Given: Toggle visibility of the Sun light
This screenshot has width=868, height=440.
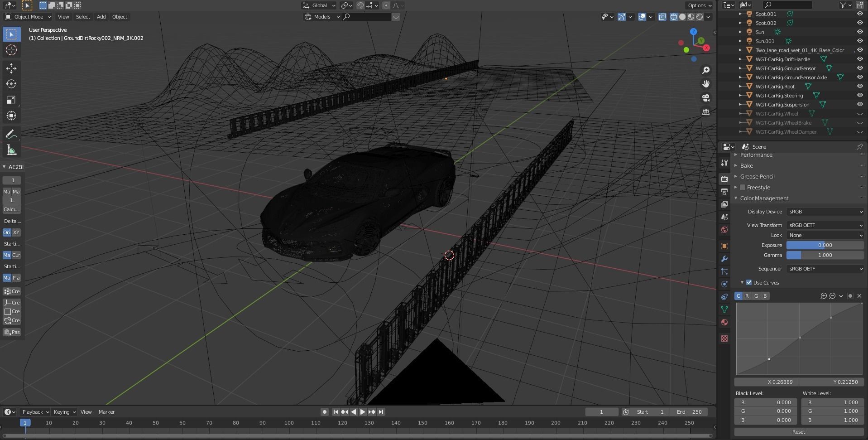Looking at the screenshot, I should point(859,32).
